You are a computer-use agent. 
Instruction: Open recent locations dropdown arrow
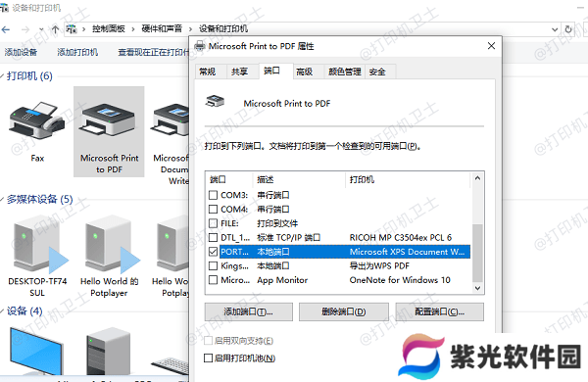(41, 29)
